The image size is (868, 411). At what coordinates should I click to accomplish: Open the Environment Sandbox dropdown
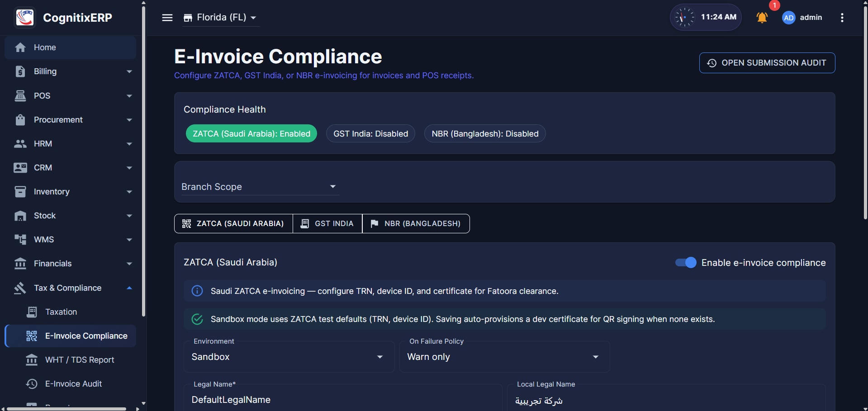click(289, 357)
